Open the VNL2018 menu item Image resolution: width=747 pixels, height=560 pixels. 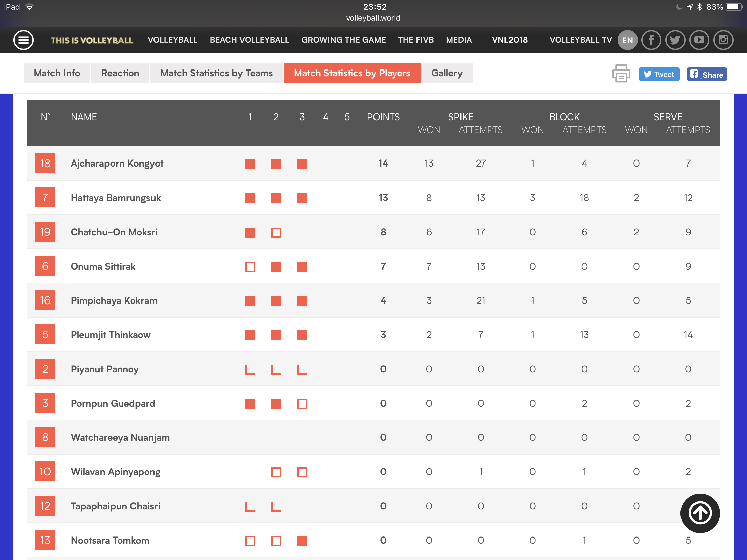tap(509, 40)
